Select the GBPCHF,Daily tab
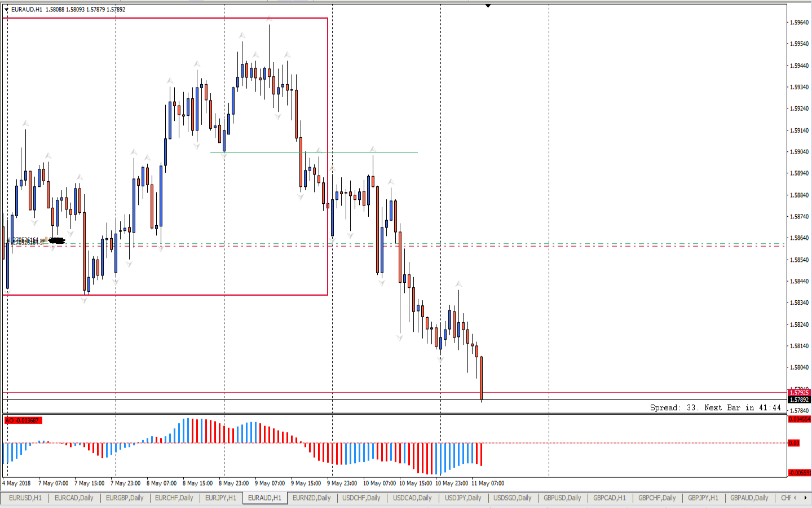Screen dimensions: 812x508 coord(657,498)
